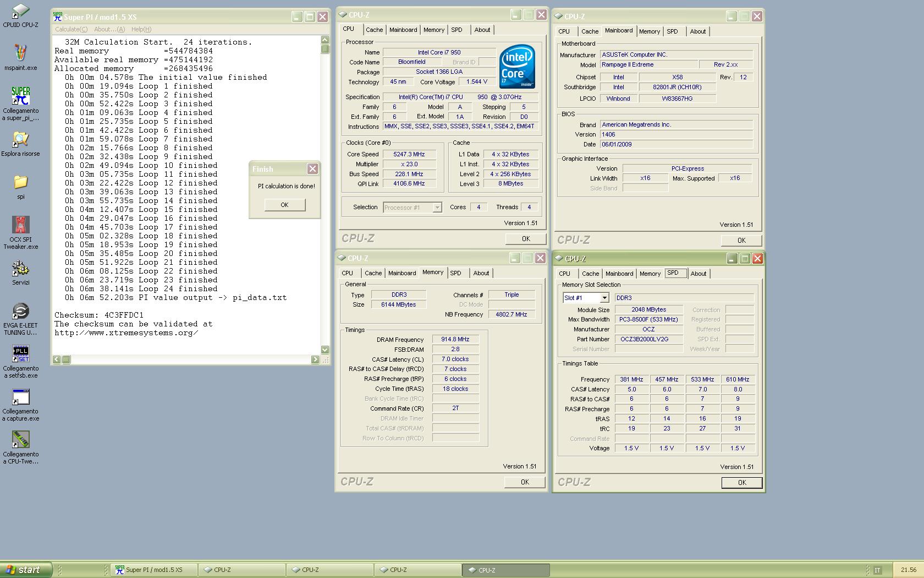This screenshot has height=578, width=924.
Task: Click the title bar icon of the Memory CPU-Z window
Action: coord(342,258)
